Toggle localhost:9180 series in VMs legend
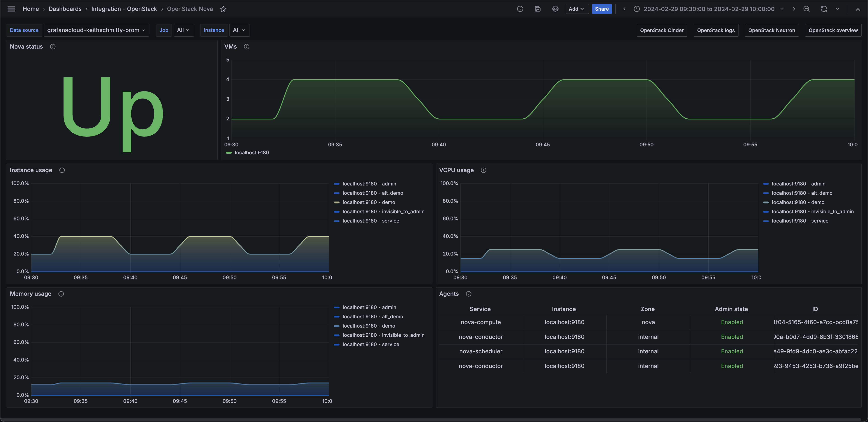This screenshot has width=868, height=422. (251, 152)
